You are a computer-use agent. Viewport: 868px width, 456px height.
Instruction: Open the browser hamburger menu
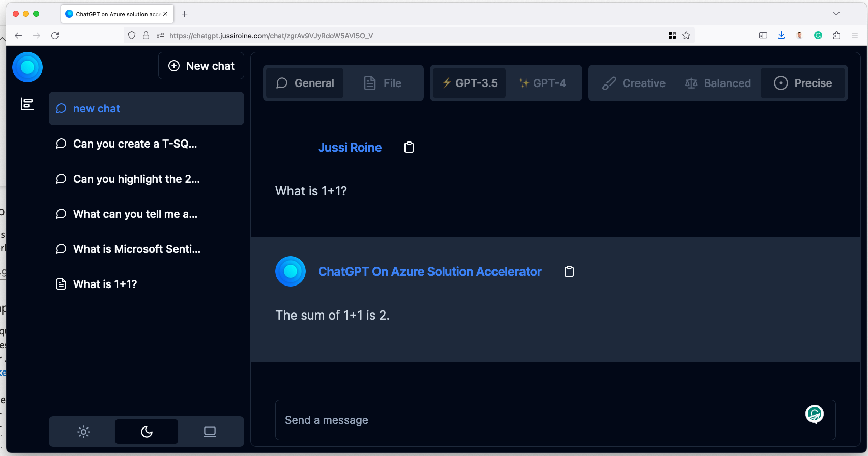(855, 35)
